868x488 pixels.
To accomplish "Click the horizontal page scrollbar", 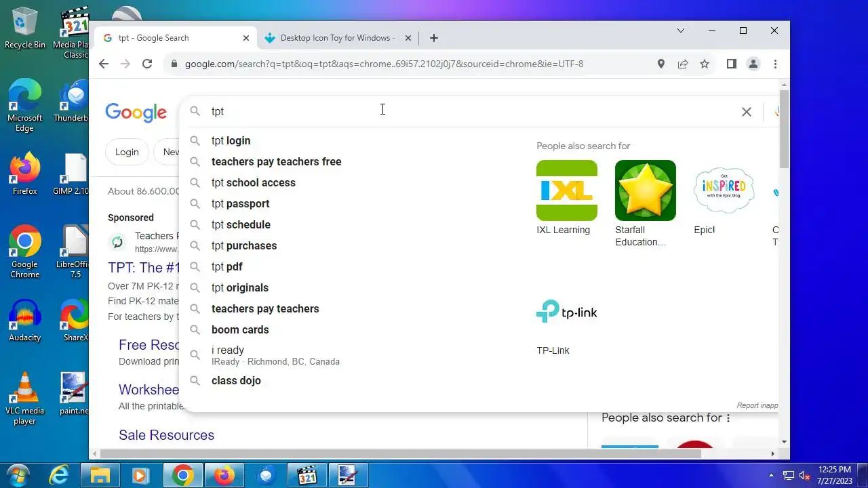I will 400,453.
